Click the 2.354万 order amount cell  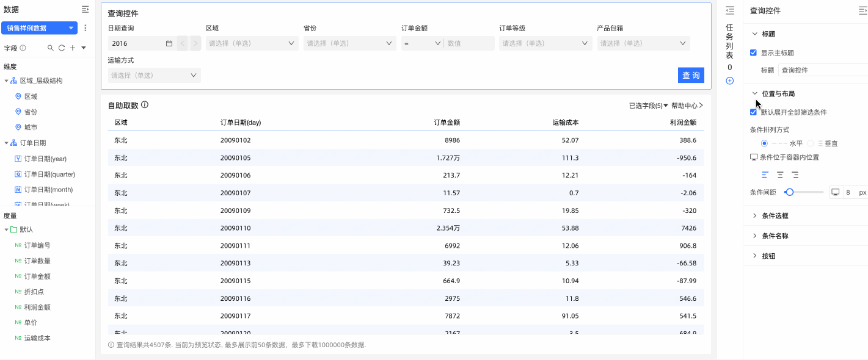[448, 228]
